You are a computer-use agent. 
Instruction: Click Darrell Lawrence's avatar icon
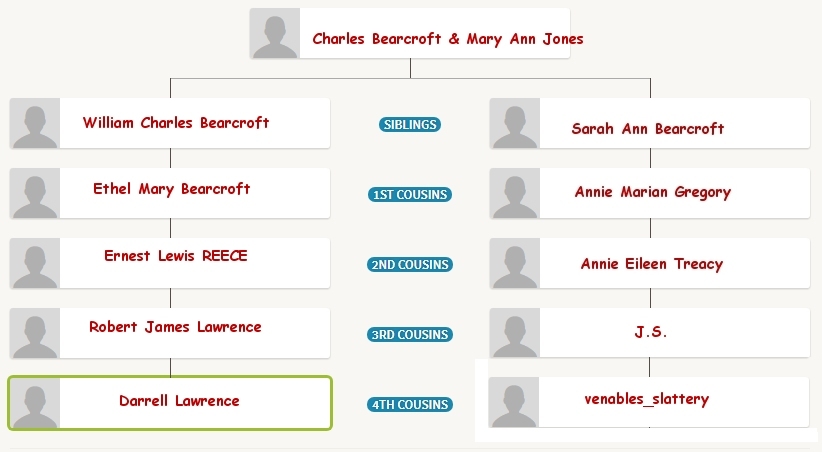[35, 403]
